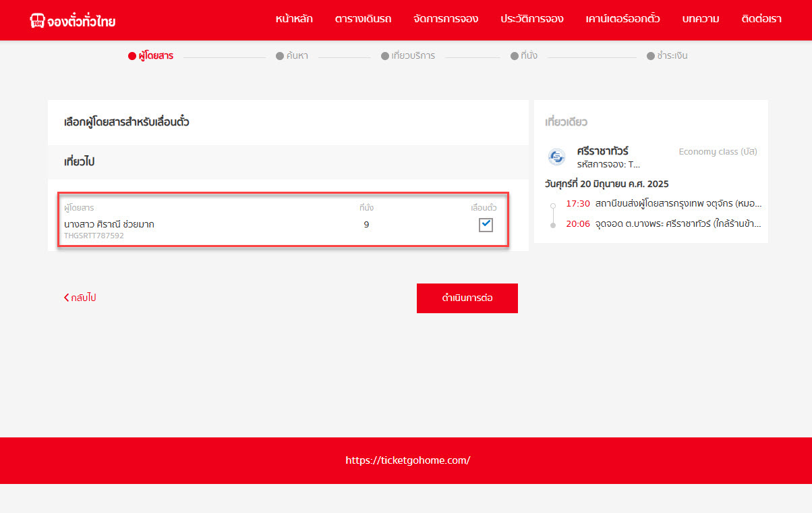Click the กลับไป back link
Image resolution: width=812 pixels, height=513 pixels.
[80, 298]
